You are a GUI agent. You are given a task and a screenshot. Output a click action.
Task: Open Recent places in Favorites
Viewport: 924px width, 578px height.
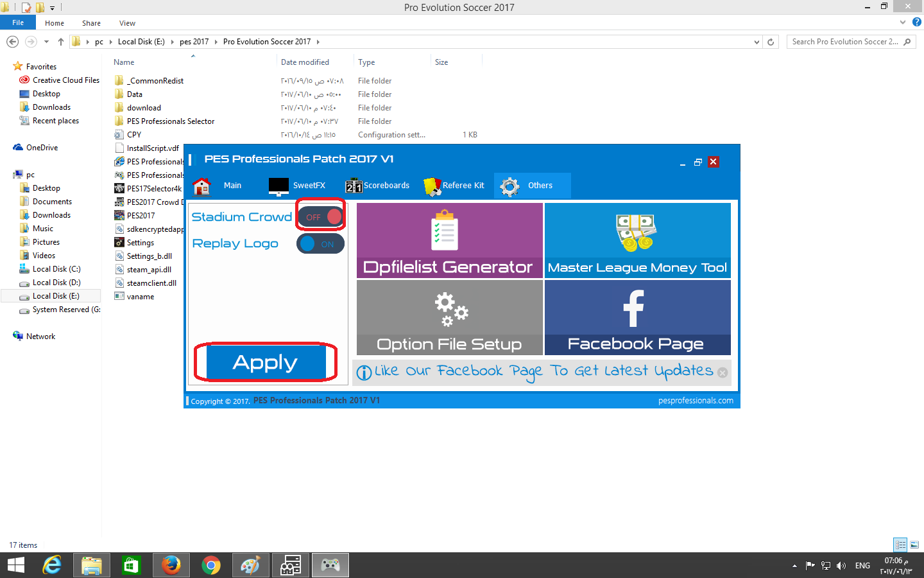point(56,121)
